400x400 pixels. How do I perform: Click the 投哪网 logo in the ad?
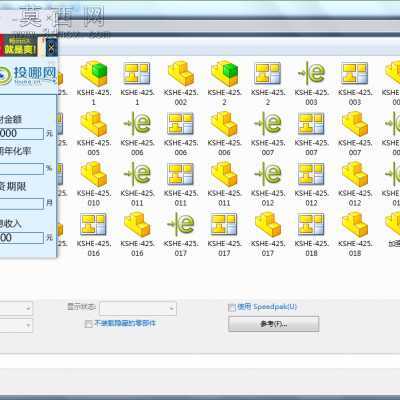pos(27,75)
